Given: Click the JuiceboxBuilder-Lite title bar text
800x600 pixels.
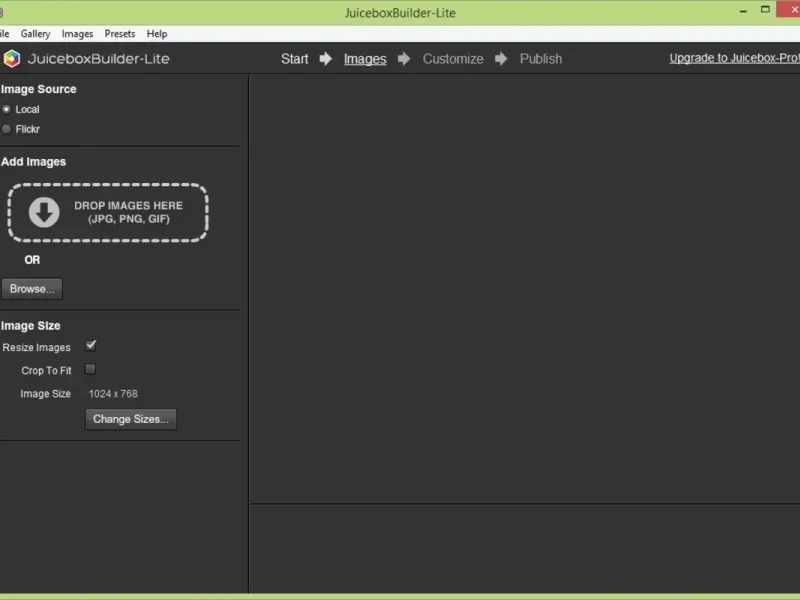Looking at the screenshot, I should (400, 13).
